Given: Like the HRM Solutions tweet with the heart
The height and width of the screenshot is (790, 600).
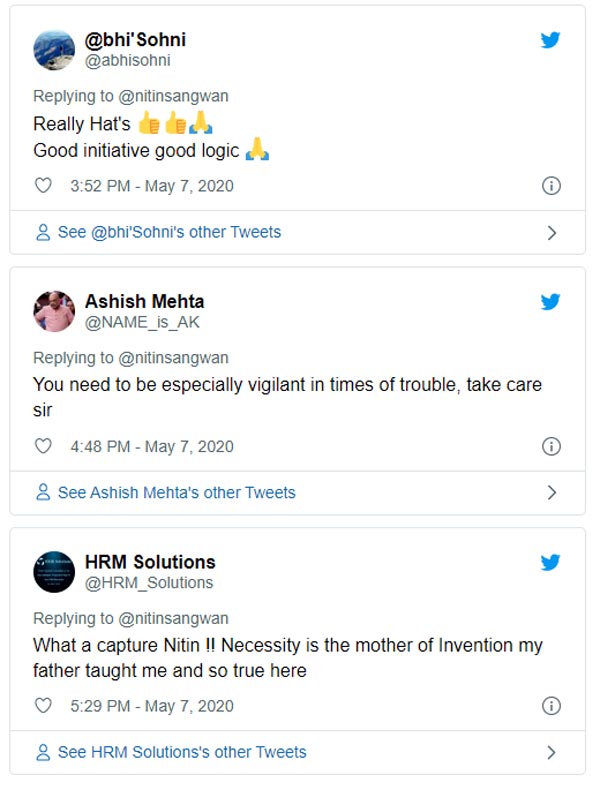Looking at the screenshot, I should tap(43, 706).
